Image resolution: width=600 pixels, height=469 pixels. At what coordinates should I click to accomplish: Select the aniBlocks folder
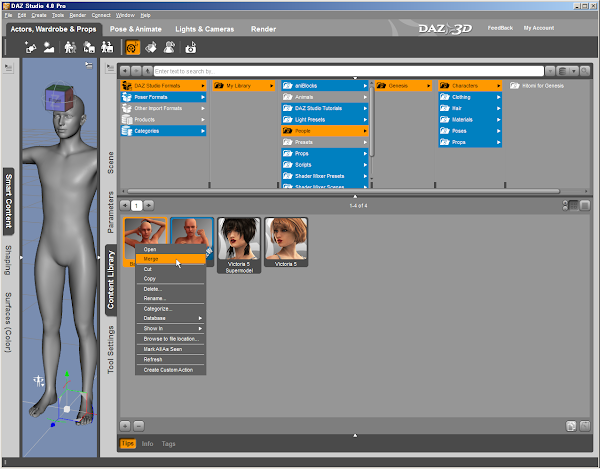[x=325, y=86]
